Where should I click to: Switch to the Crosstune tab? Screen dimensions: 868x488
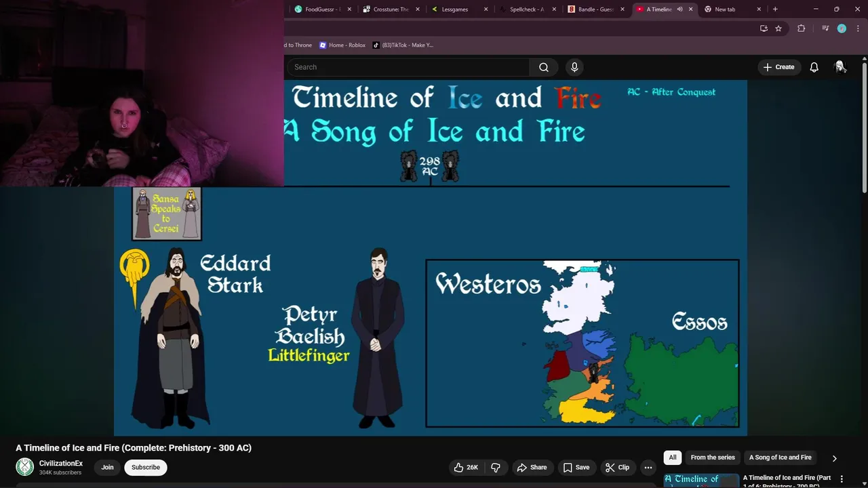point(390,9)
